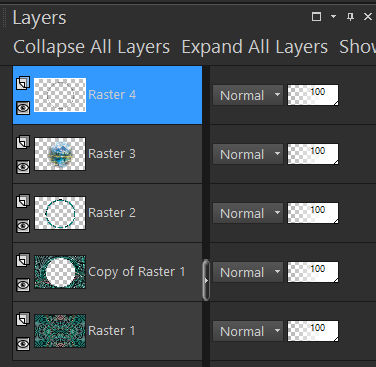
Task: Open the blend mode dropdown for Raster 4
Action: pyautogui.click(x=248, y=95)
